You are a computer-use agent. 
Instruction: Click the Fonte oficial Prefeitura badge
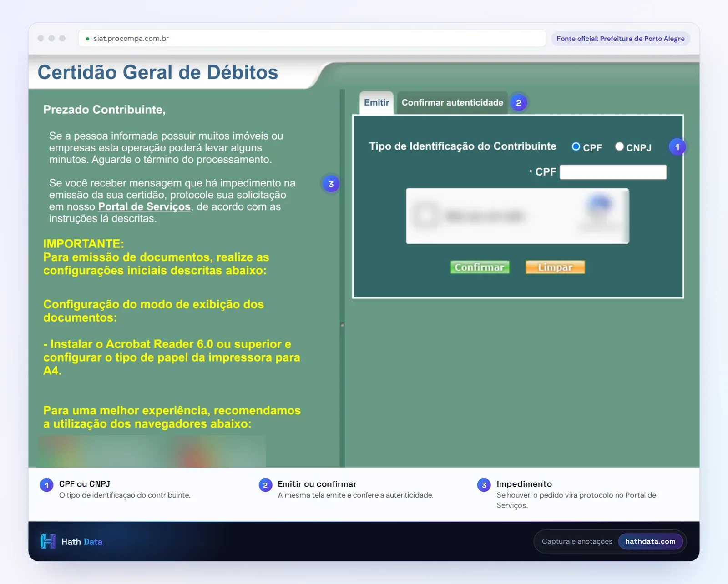[x=621, y=39]
